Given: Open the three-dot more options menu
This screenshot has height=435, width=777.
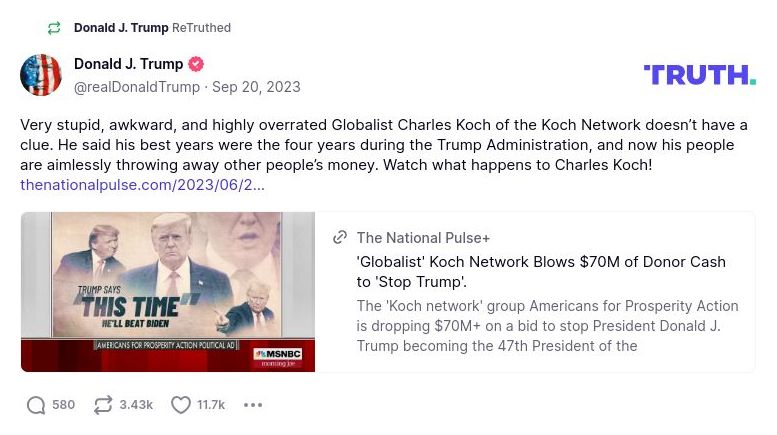Looking at the screenshot, I should [x=253, y=405].
